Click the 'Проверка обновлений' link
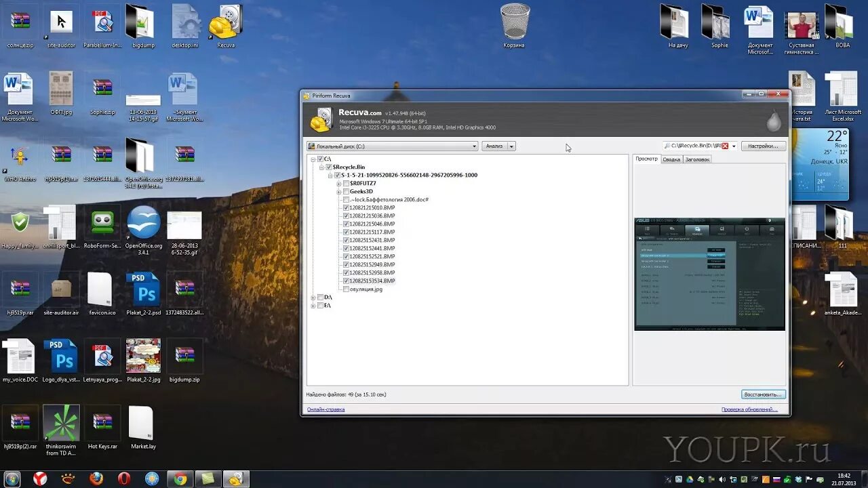Viewport: 868px width, 488px height. click(749, 409)
